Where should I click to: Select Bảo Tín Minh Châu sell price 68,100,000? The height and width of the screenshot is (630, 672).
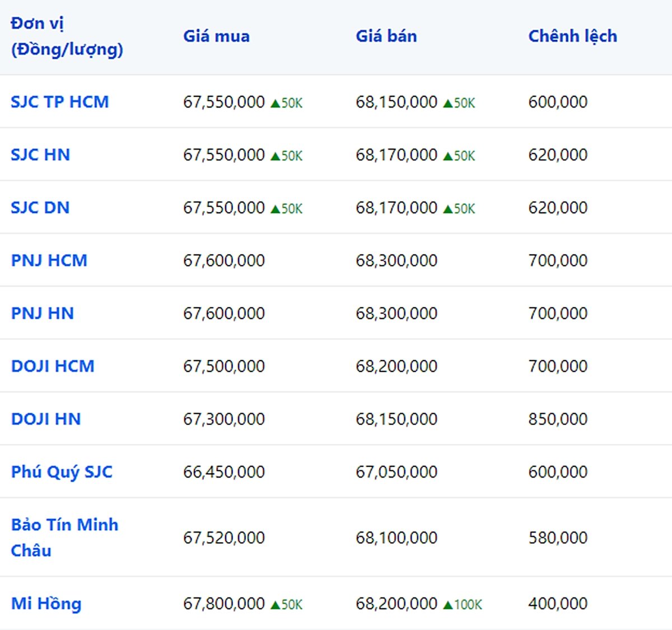point(396,538)
